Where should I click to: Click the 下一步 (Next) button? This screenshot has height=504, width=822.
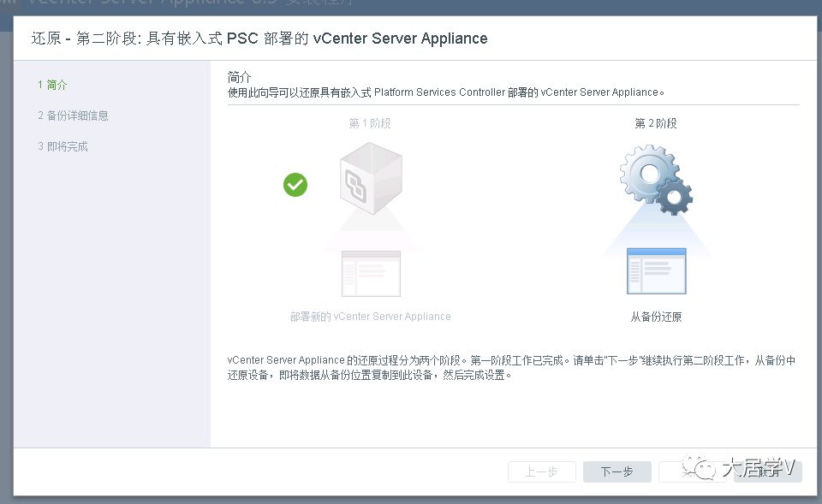coord(617,471)
